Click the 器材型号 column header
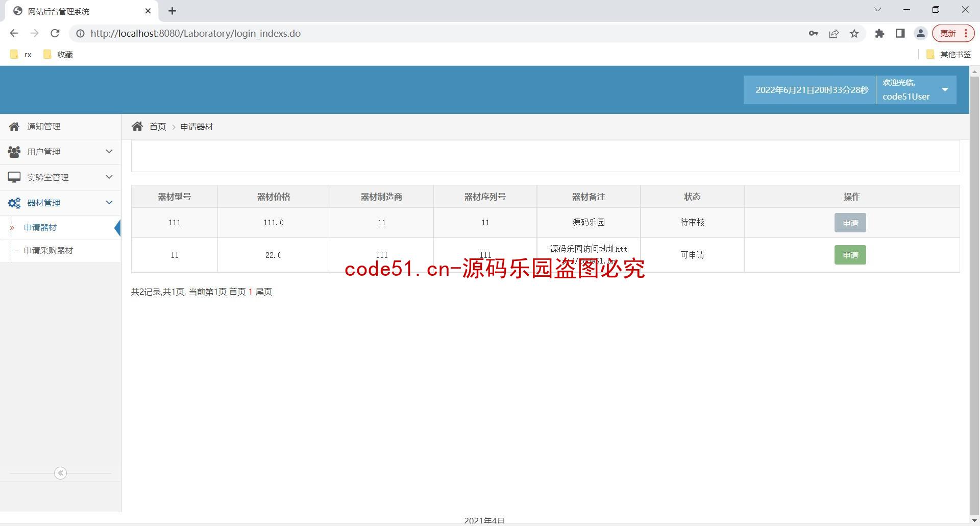 (x=175, y=197)
